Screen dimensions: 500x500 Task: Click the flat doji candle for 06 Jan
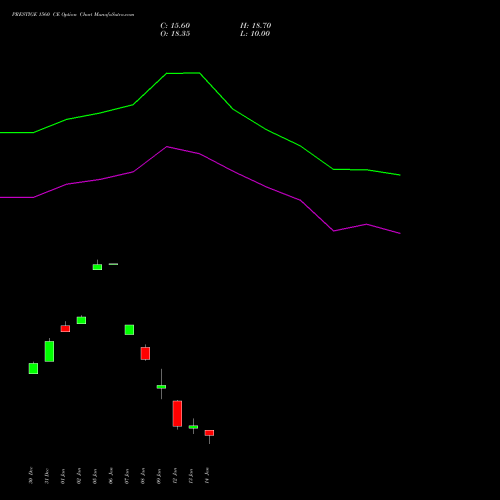113,264
